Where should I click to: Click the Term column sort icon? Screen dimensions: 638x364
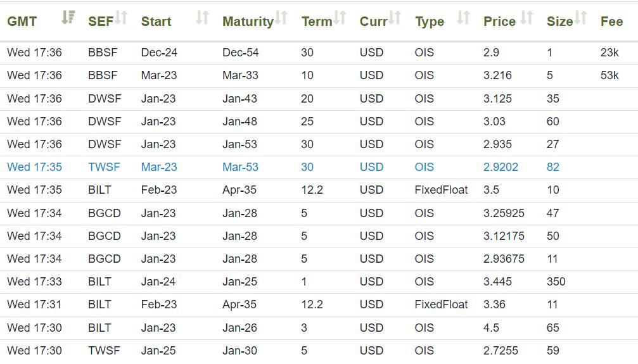(340, 18)
